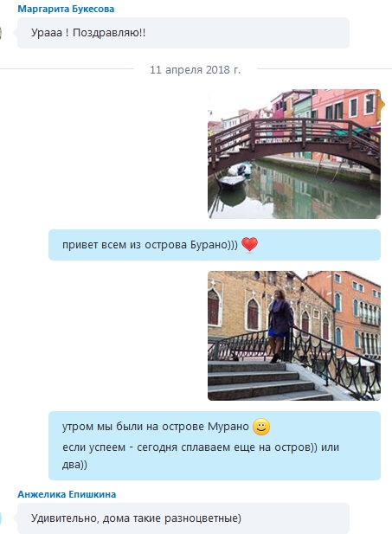Open Маргарита Букесова's avatar picture
The height and width of the screenshot is (534, 392).
[1, 33]
